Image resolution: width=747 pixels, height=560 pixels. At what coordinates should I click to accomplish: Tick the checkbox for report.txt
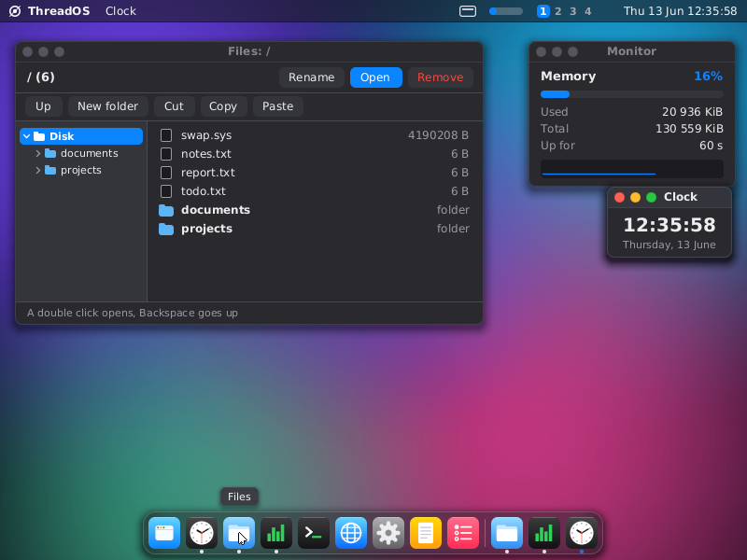[x=166, y=173]
